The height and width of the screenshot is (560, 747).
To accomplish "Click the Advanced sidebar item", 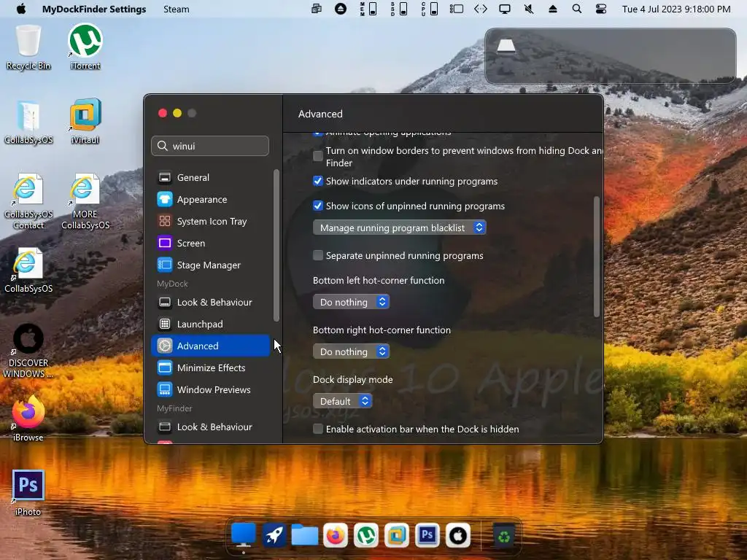I will [x=210, y=346].
